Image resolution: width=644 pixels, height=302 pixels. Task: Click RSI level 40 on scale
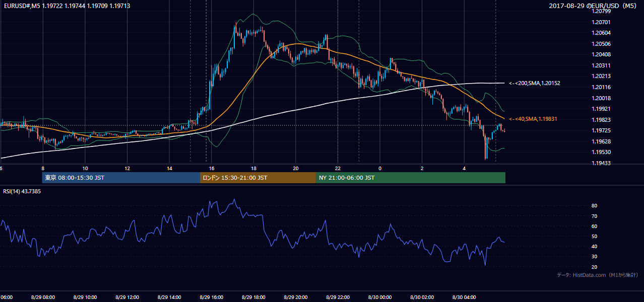click(595, 247)
